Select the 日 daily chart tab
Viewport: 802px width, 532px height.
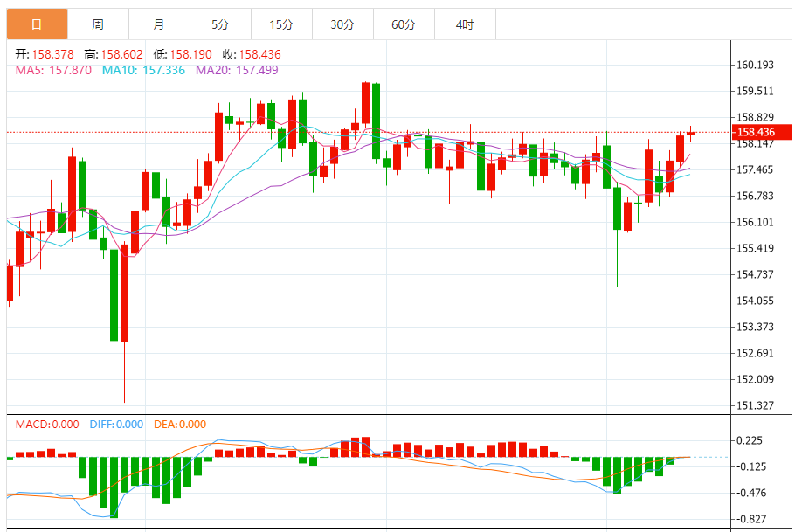point(37,24)
